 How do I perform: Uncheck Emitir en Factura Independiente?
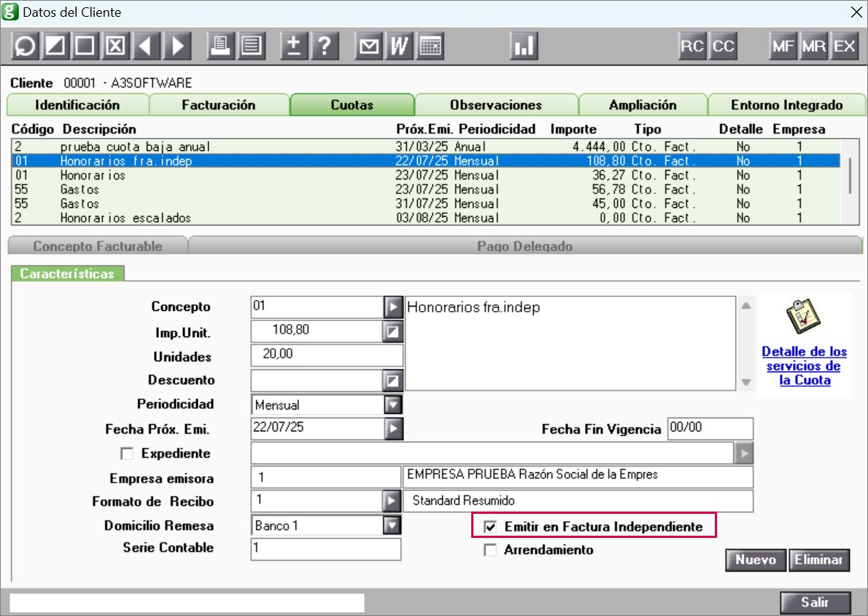coord(490,526)
